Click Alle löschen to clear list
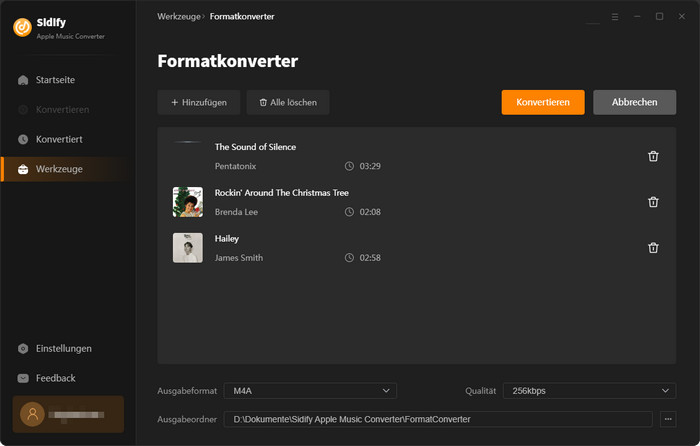The image size is (700, 446). [288, 102]
